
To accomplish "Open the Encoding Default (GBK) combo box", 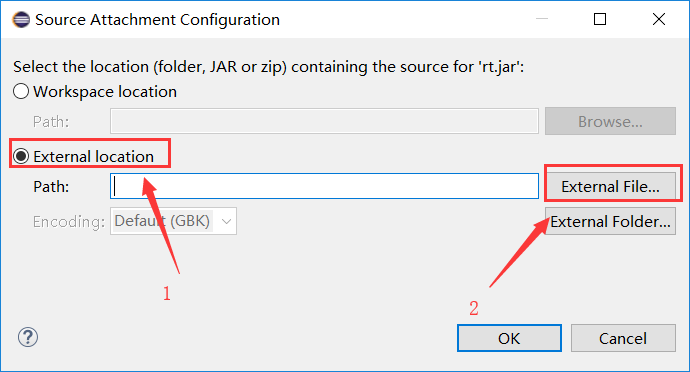I will 173,221.
